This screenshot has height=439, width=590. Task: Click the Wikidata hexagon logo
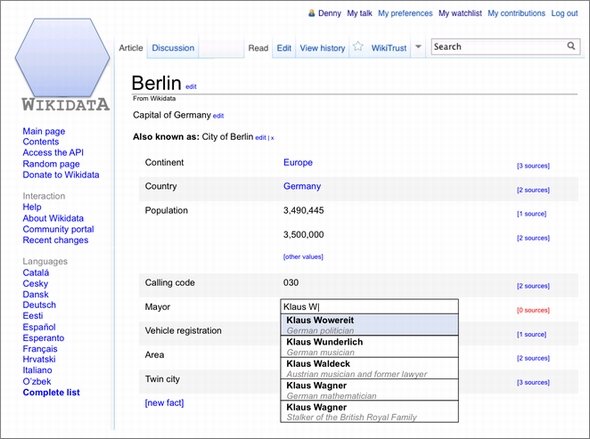(62, 58)
